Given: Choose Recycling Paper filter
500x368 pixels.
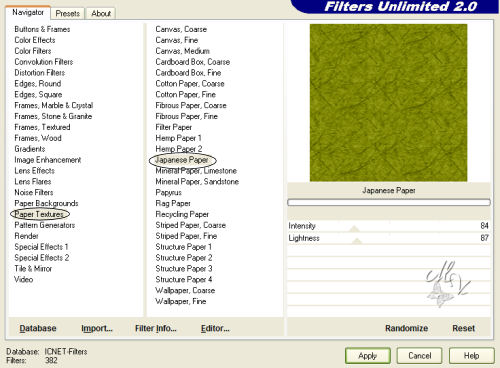Looking at the screenshot, I should pos(182,214).
